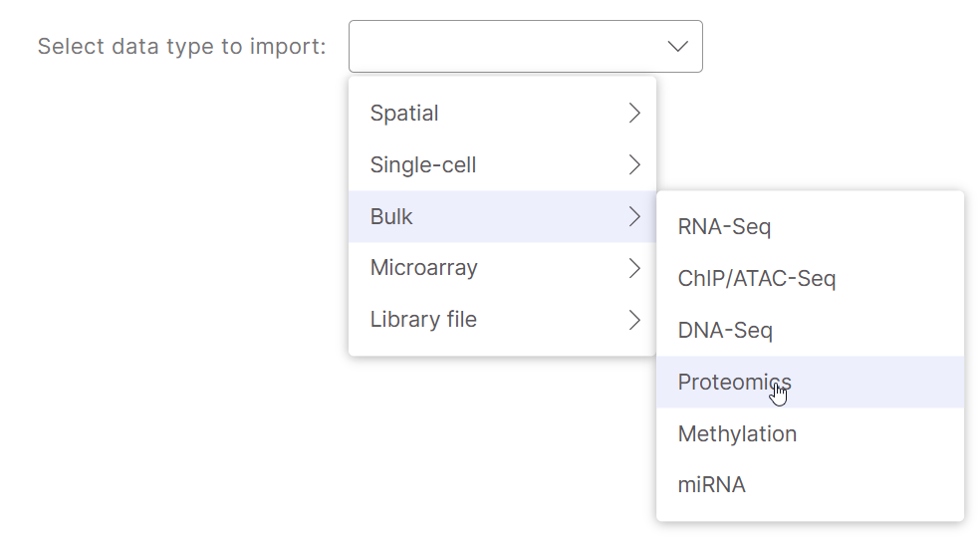Choose RNA-Seq from the Bulk submenu
The image size is (980, 537).
(724, 227)
